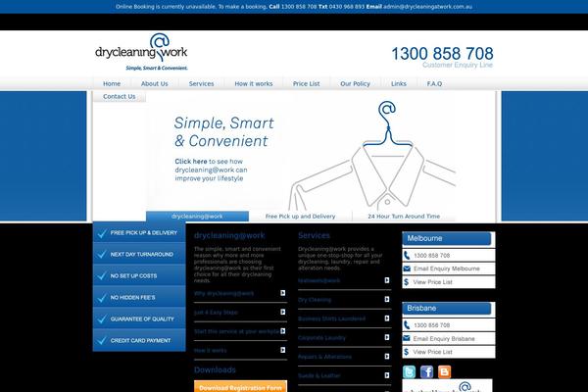Open the Twitter social icon
588x392 pixels.
(x=409, y=371)
